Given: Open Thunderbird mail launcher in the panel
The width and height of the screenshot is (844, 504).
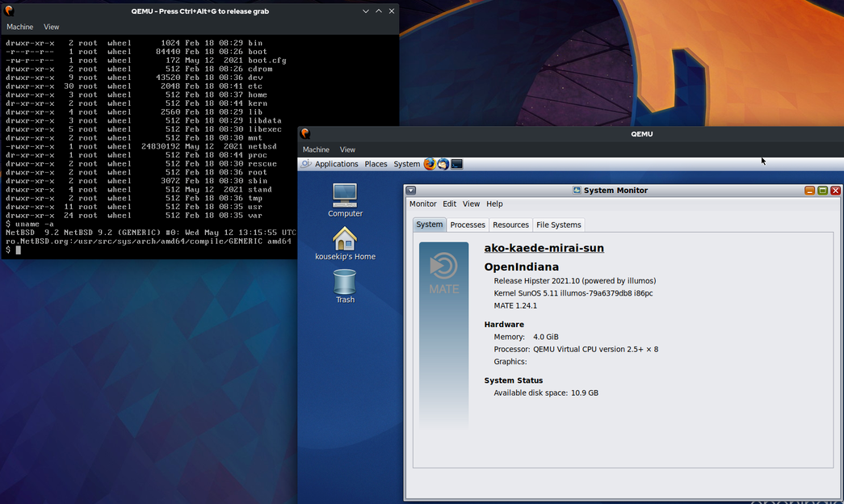Looking at the screenshot, I should click(443, 164).
